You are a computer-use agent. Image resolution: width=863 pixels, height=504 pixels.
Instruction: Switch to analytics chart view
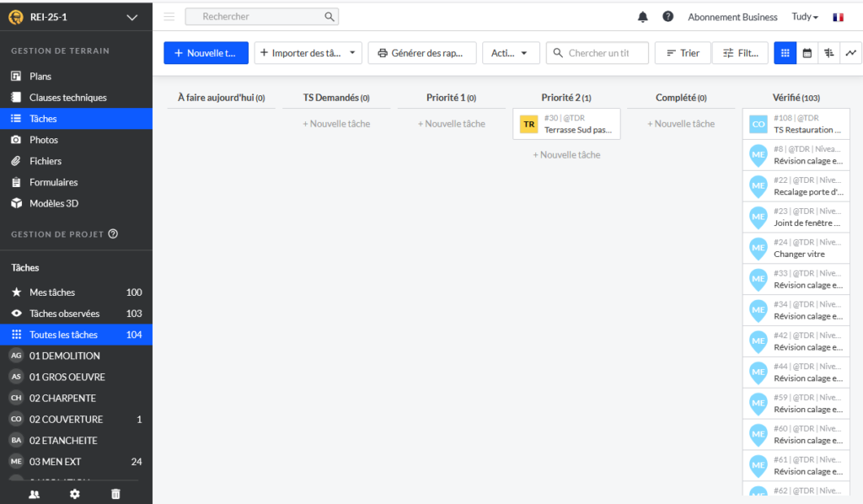(851, 53)
